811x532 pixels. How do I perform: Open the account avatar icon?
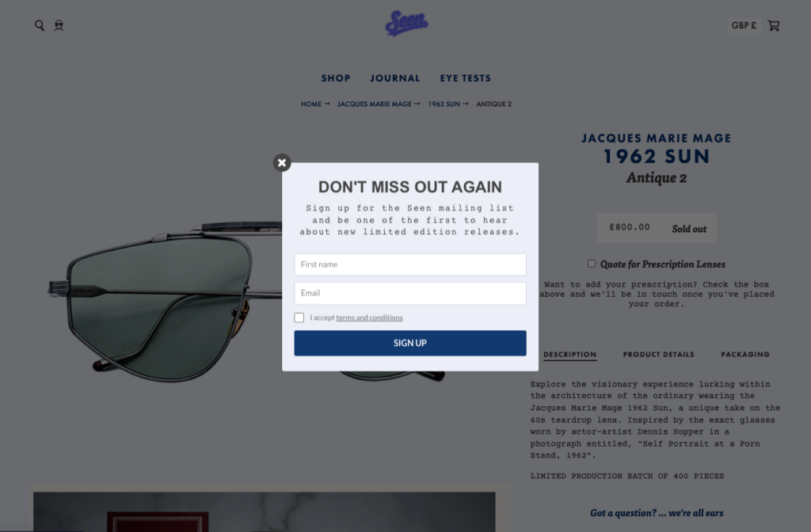(x=59, y=25)
